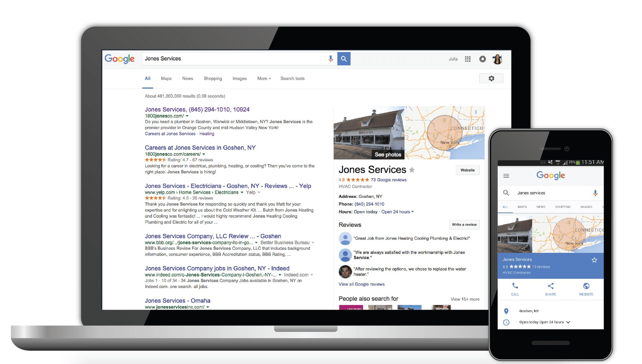This screenshot has height=364, width=642.
Task: Click Write a Review button
Action: [x=463, y=225]
